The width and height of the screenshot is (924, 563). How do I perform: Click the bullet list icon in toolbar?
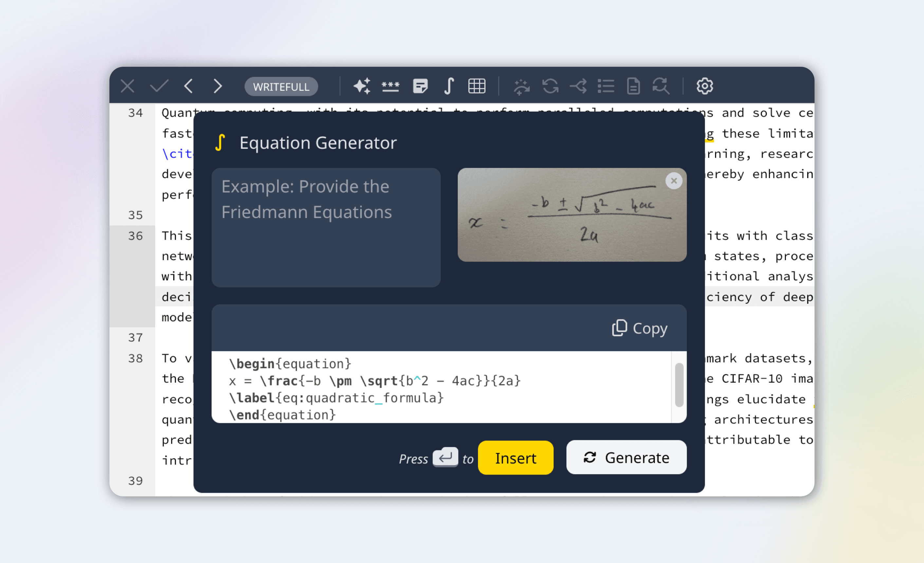pyautogui.click(x=606, y=86)
